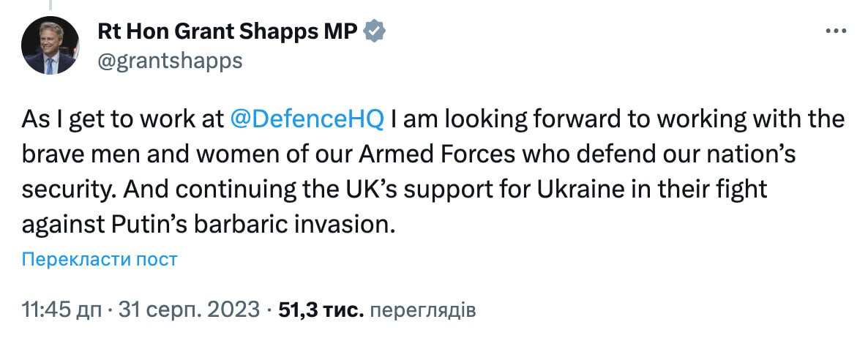Click the display name Rt Hon Grant Shapps MP
868x341 pixels.
227,32
